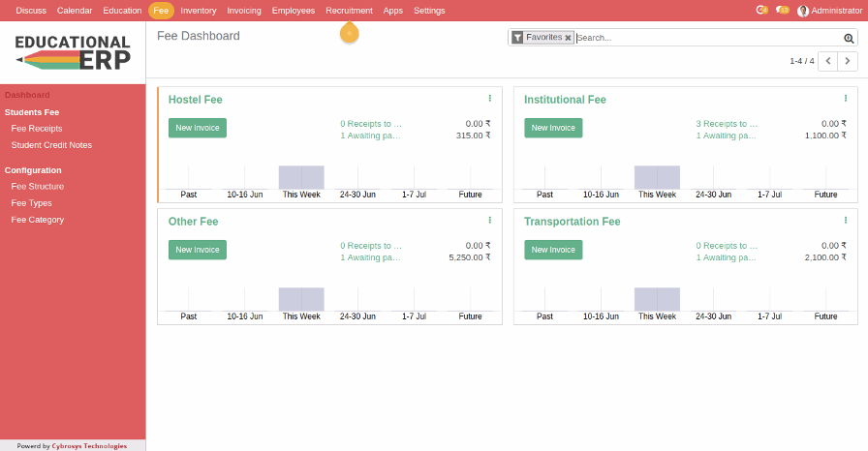Create New Invoice for Other Fee
Image resolution: width=868 pixels, height=451 pixels.
click(x=198, y=250)
